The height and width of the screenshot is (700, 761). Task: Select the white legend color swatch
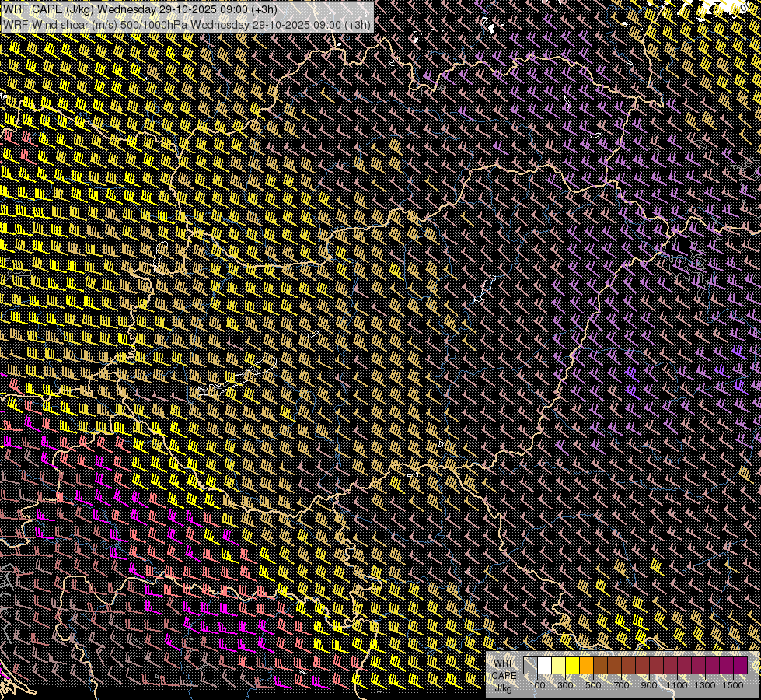pyautogui.click(x=545, y=666)
